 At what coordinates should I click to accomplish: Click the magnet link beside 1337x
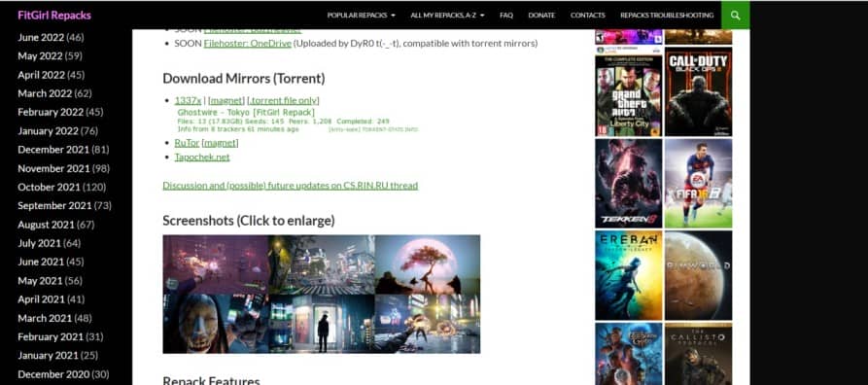pyautogui.click(x=226, y=100)
